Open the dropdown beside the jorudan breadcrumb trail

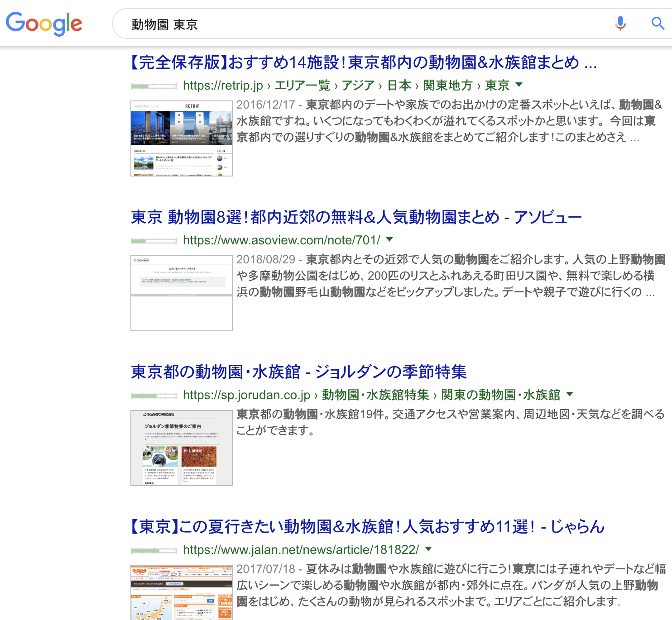point(570,395)
